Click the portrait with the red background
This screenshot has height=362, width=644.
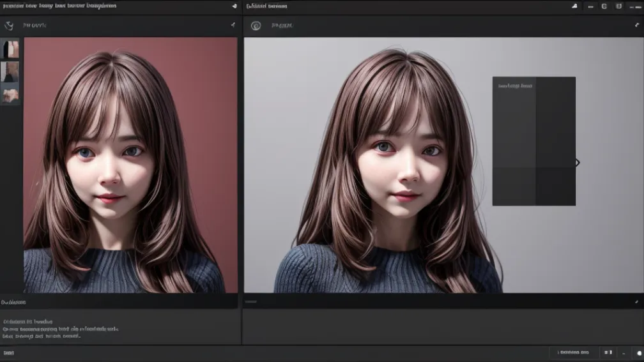point(130,165)
